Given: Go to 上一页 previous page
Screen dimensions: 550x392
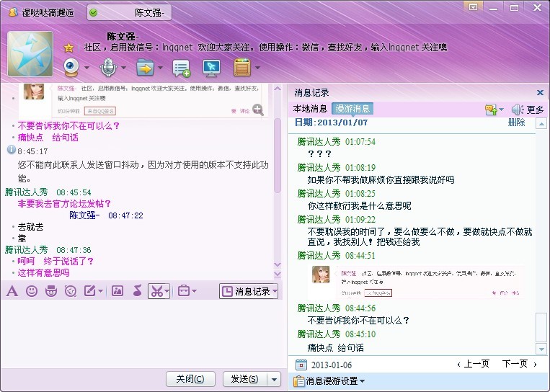Looking at the screenshot, I should (473, 364).
